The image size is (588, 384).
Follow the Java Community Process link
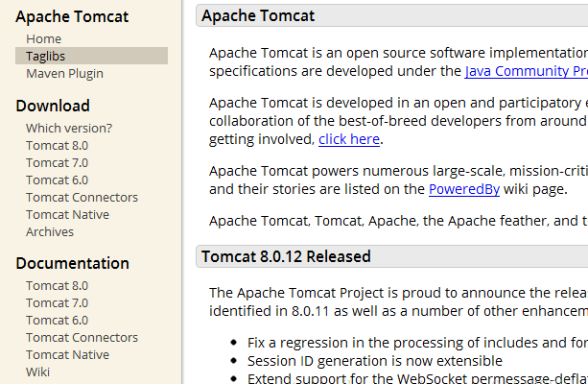pos(526,71)
